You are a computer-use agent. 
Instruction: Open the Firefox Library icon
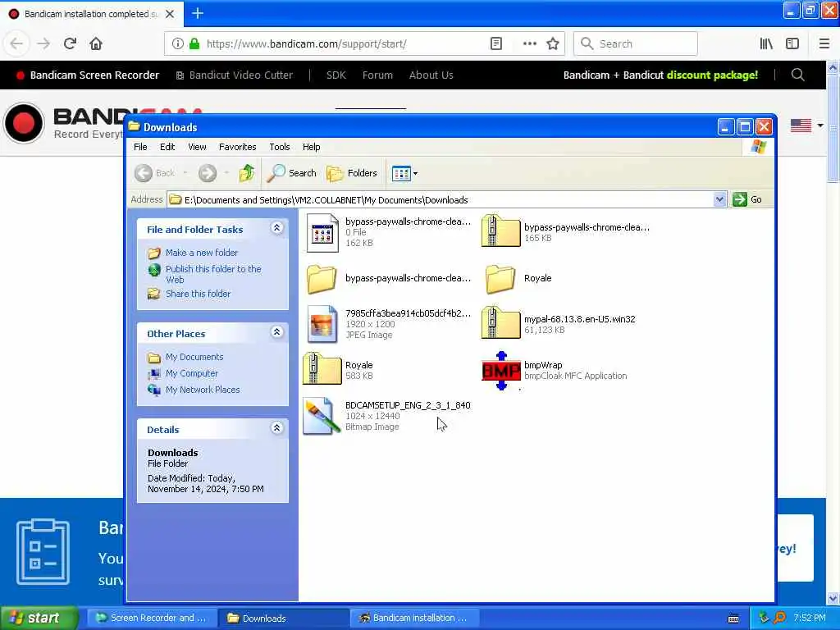[x=766, y=43]
